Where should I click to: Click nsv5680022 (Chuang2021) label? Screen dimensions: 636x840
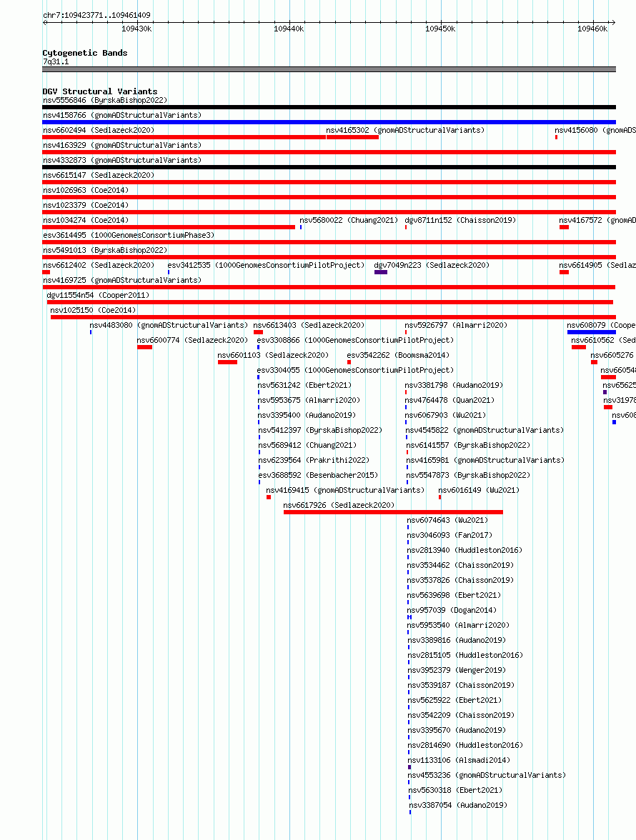(349, 220)
